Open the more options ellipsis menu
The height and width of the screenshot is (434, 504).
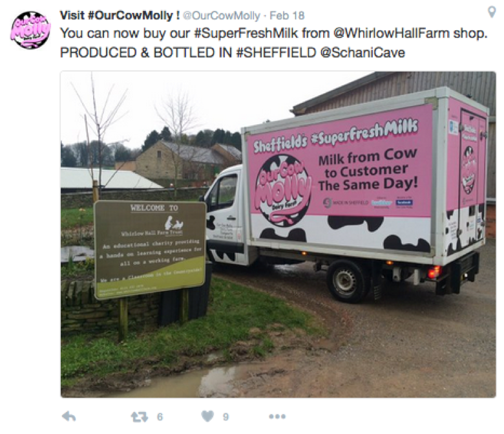[x=277, y=417]
